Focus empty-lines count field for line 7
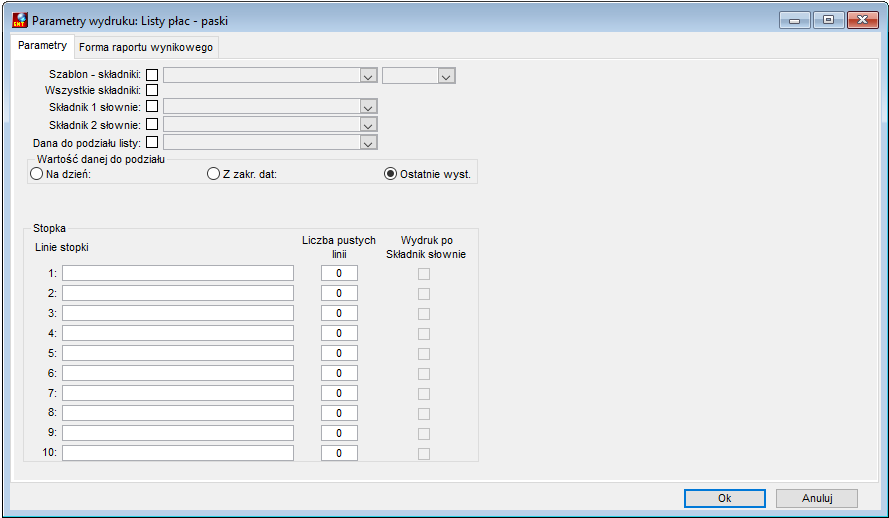Viewport: 889px width, 518px height. pos(339,393)
